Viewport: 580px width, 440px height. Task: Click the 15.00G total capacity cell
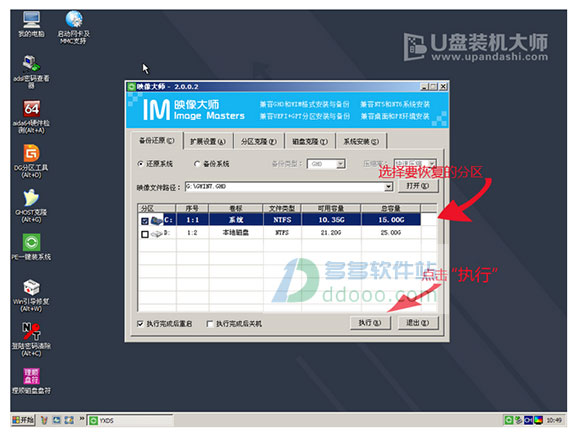point(391,220)
